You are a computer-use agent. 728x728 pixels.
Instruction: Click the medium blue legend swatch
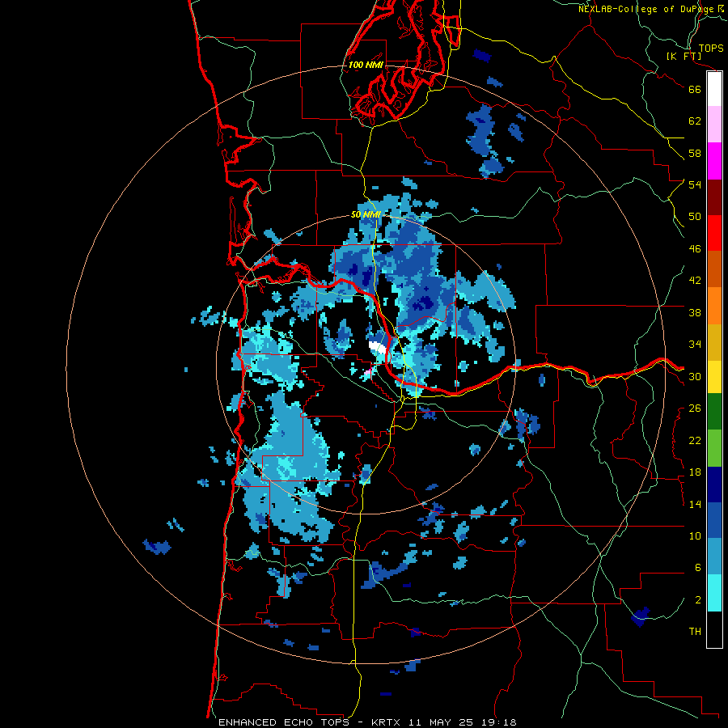(x=714, y=520)
